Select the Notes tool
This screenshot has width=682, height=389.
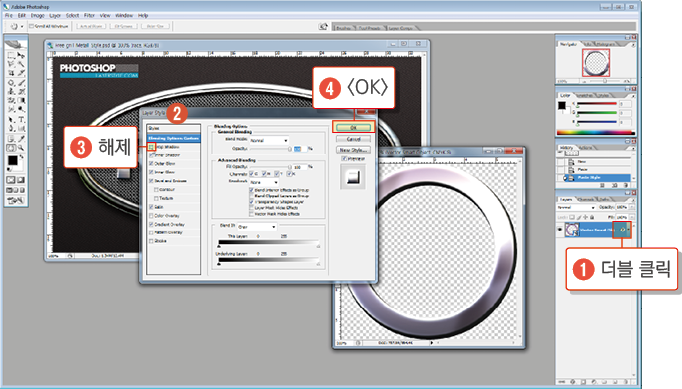pos(11,139)
